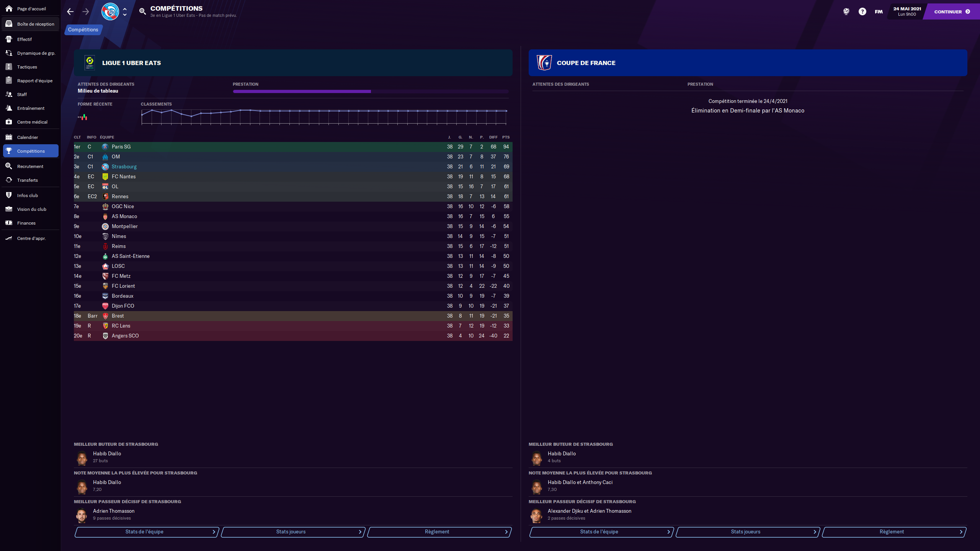Click the back arrow navigation icon
The height and width of the screenshot is (551, 980).
tap(70, 11)
